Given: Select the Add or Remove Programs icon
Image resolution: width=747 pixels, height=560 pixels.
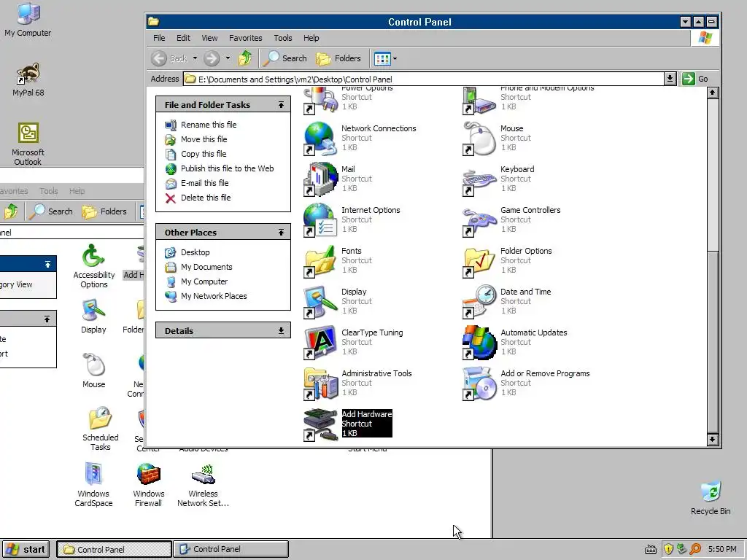Looking at the screenshot, I should [x=479, y=384].
